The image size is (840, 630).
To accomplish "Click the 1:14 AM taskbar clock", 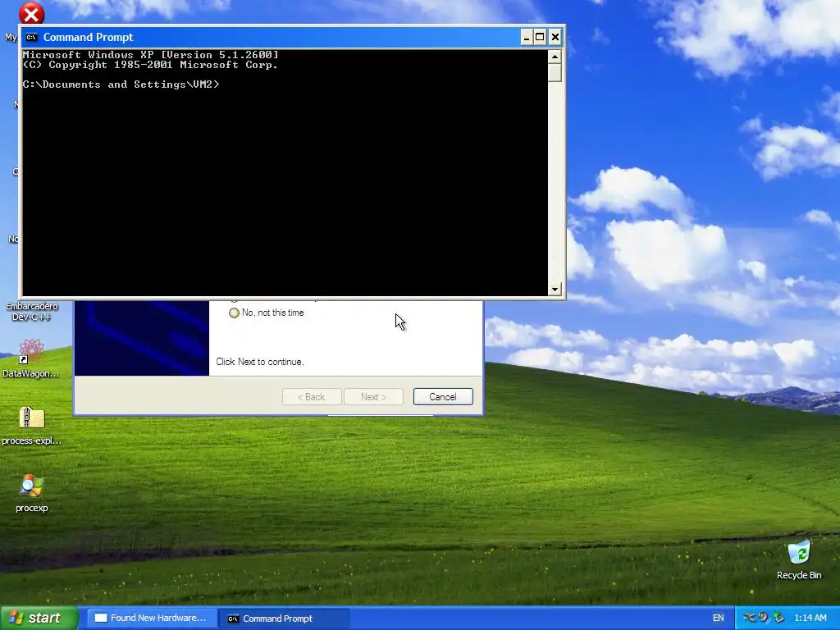I will point(810,618).
